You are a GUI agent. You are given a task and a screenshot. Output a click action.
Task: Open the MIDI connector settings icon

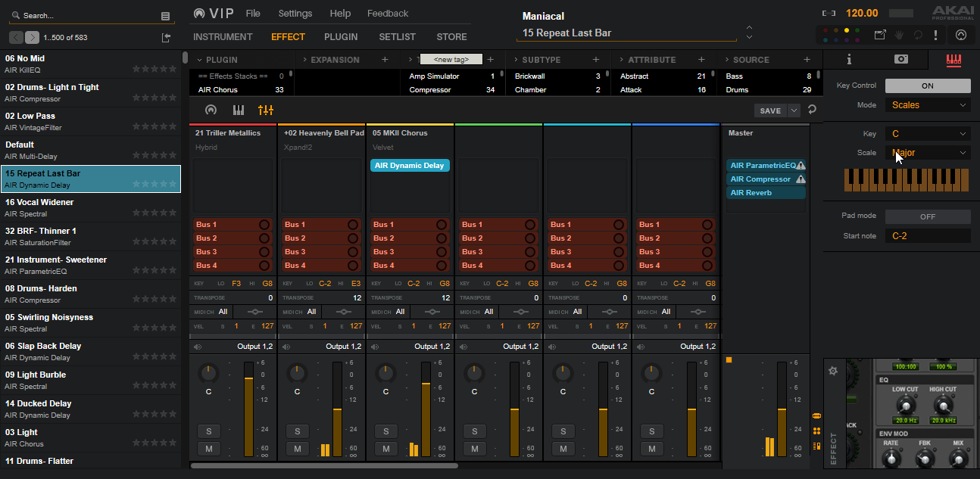pyautogui.click(x=961, y=35)
